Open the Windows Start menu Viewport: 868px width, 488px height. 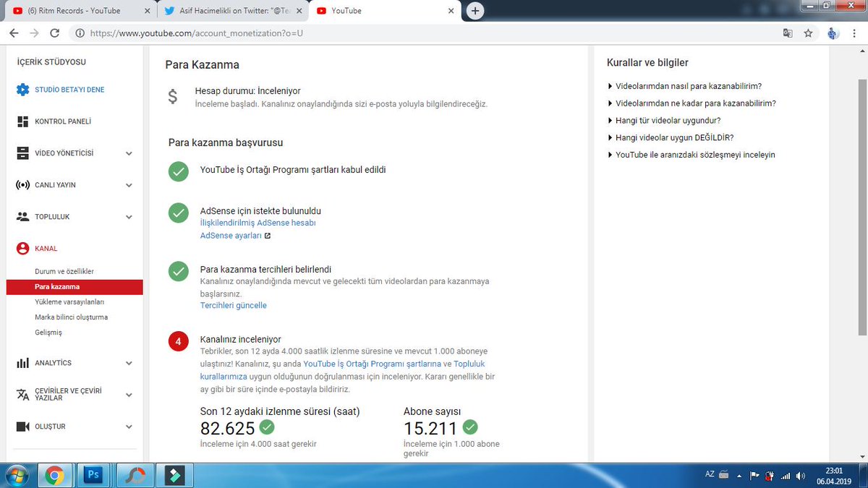16,475
